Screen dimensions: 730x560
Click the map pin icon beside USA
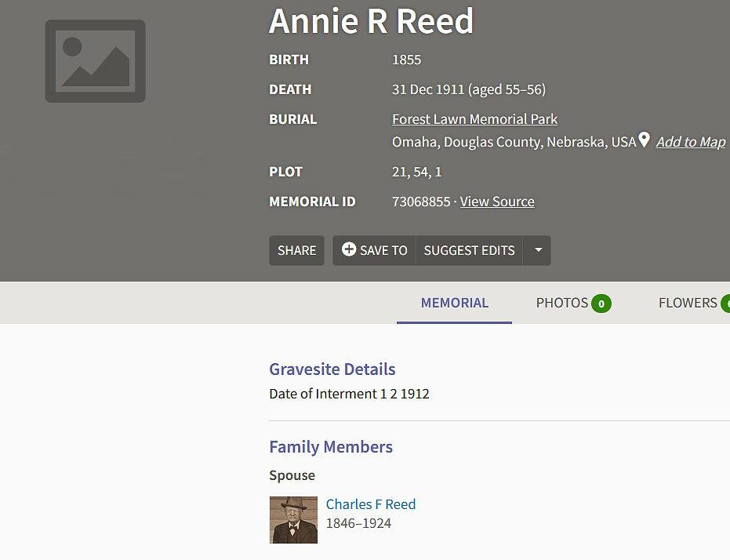(x=645, y=140)
